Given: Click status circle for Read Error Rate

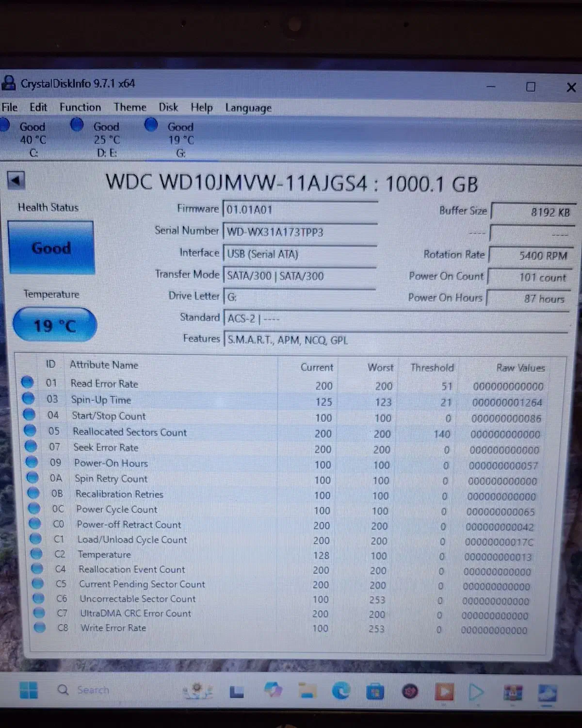Looking at the screenshot, I should click(28, 382).
